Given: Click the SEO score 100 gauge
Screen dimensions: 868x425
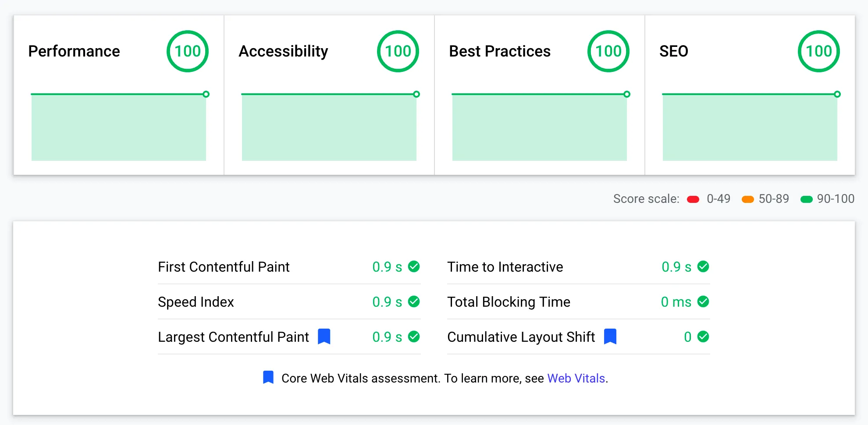Looking at the screenshot, I should (x=819, y=51).
